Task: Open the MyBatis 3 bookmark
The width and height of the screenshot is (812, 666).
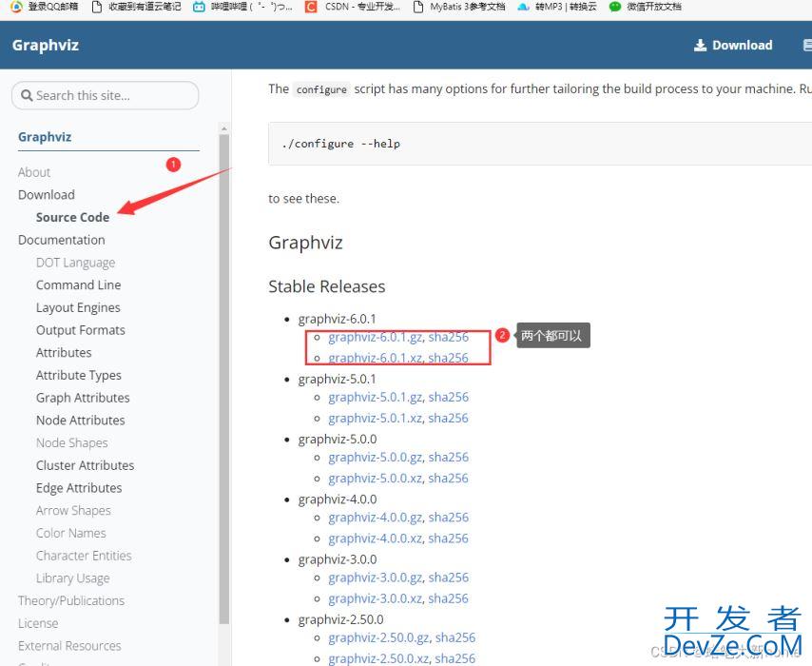Action: [460, 7]
